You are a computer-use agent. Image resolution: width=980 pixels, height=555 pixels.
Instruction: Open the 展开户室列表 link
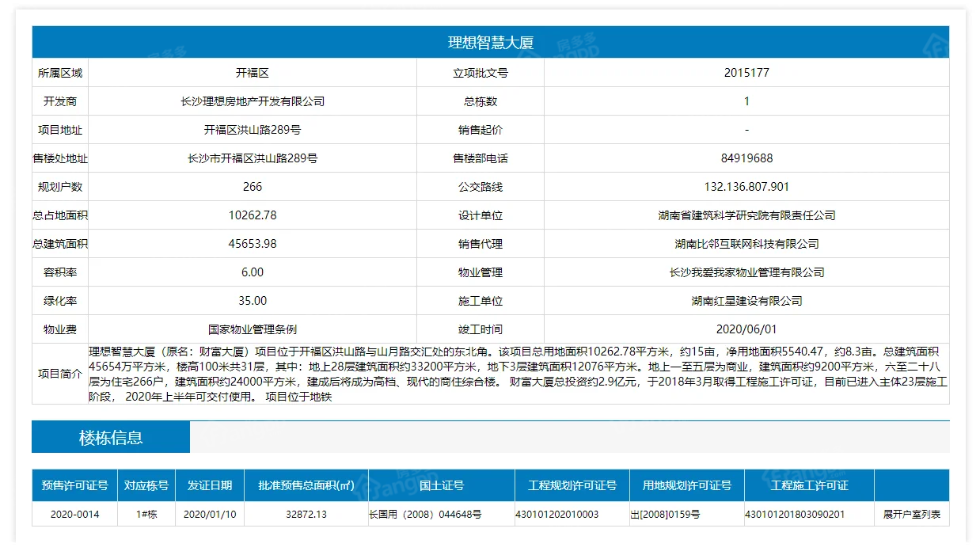pos(912,514)
